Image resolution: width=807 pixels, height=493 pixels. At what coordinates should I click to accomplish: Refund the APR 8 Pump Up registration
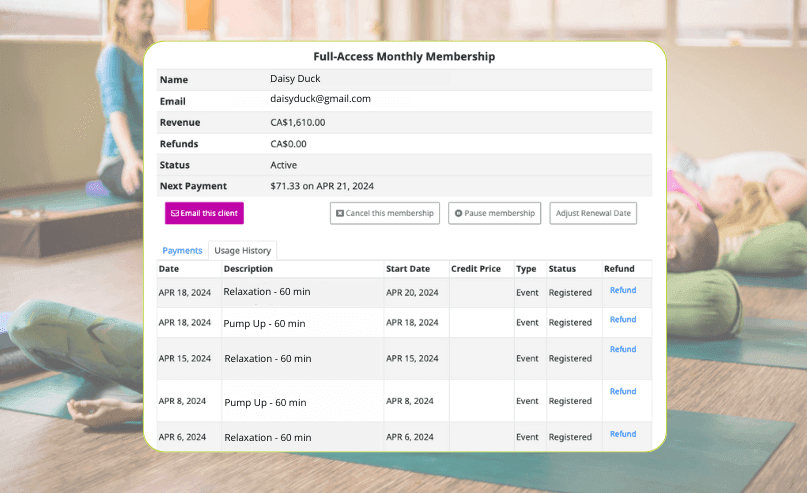(x=623, y=392)
